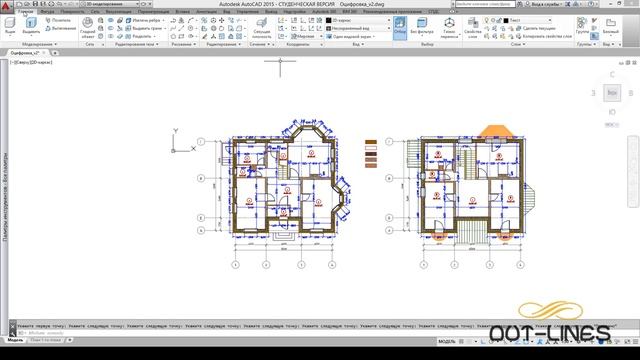Switch to the Поверхность ribbon tab
The width and height of the screenshot is (640, 360).
[x=72, y=11]
